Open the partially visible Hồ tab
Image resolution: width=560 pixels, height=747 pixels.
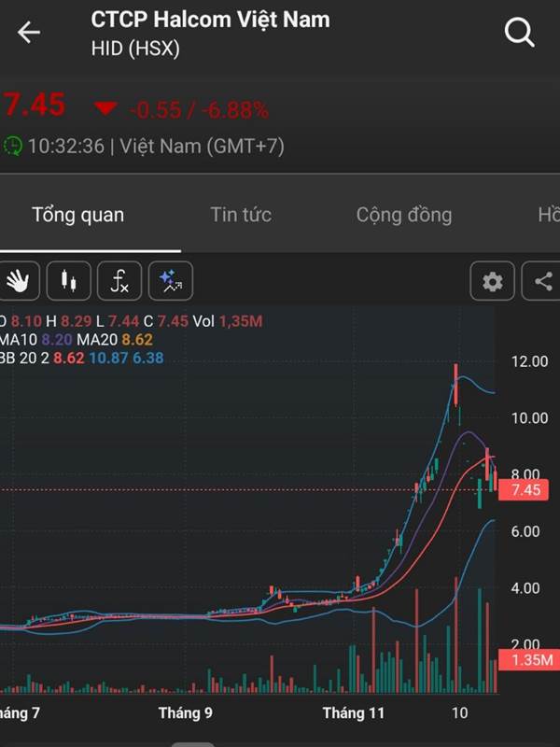549,215
